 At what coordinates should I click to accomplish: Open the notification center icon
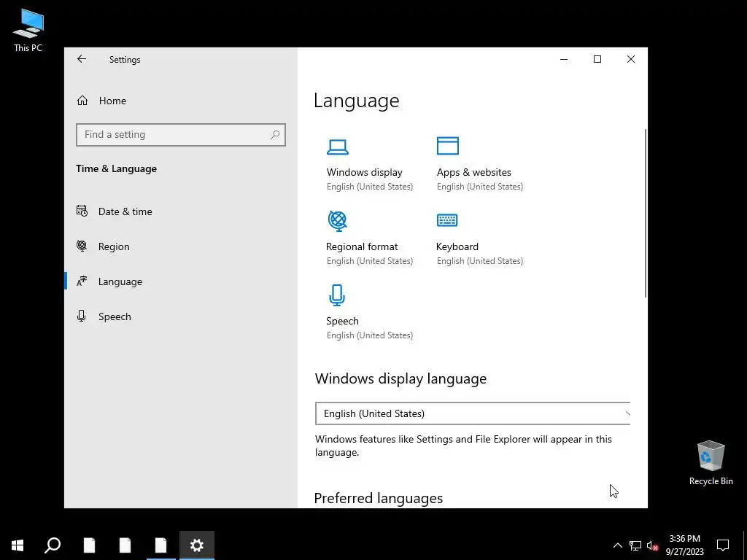coord(723,545)
